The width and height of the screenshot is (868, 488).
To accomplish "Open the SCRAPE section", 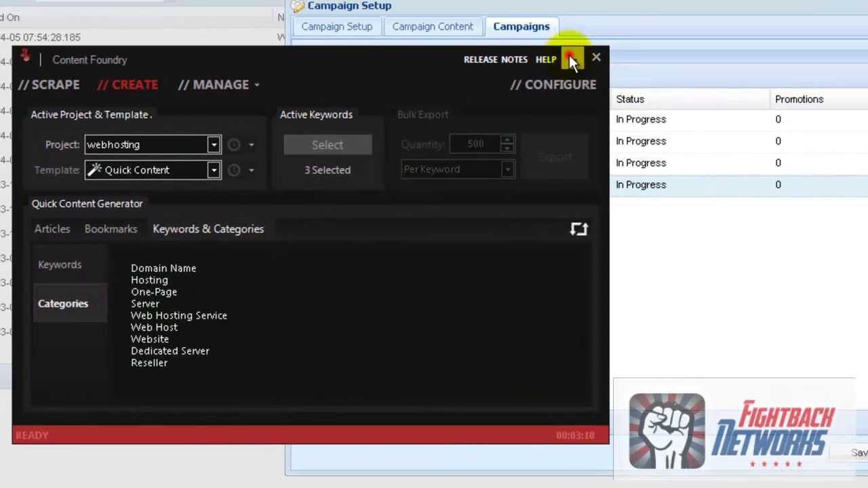I will (x=49, y=85).
